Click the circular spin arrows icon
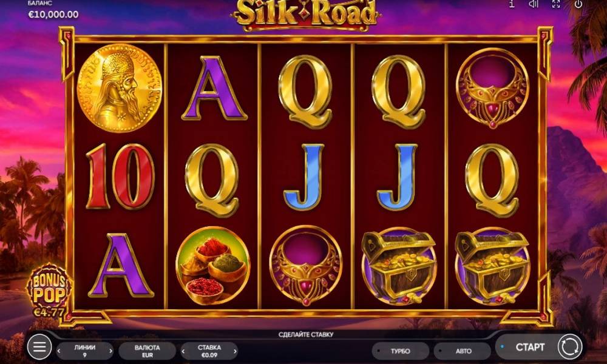Viewport: 607px width, 364px height. pyautogui.click(x=569, y=346)
